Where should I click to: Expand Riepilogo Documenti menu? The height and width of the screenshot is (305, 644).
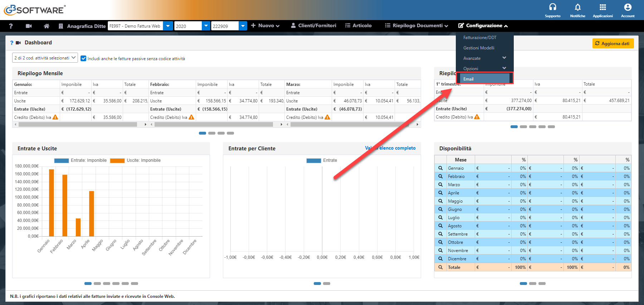click(416, 26)
